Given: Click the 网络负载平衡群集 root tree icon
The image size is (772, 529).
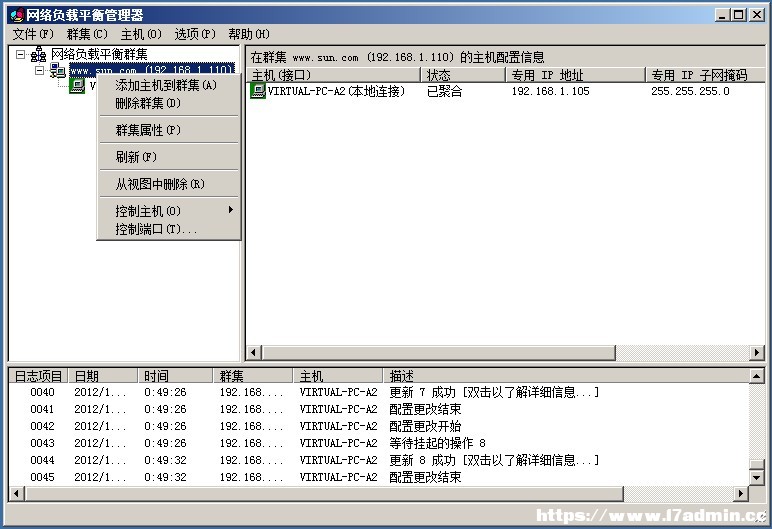Looking at the screenshot, I should [x=38, y=55].
